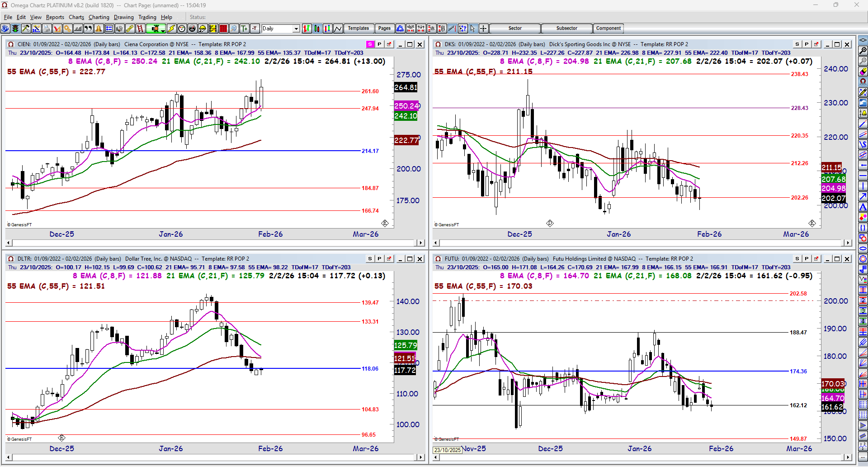Screen dimensions: 868x467
Task: Select the vertical line drawing tool
Action: tap(863, 186)
